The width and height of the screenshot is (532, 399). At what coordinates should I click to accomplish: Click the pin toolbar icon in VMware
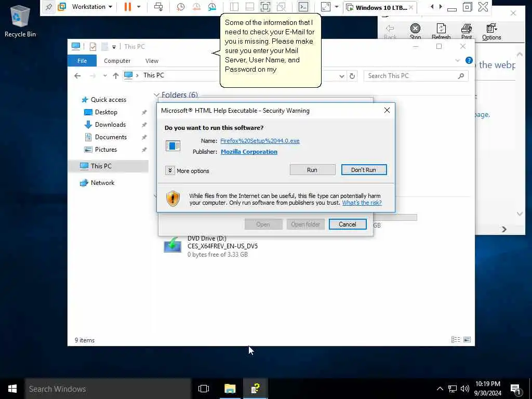pos(49,7)
